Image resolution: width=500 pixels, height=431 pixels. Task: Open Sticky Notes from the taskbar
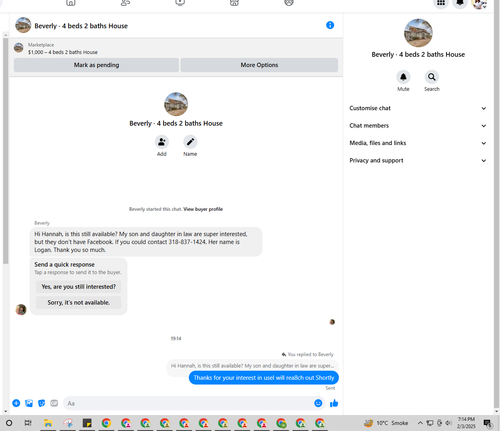click(87, 423)
